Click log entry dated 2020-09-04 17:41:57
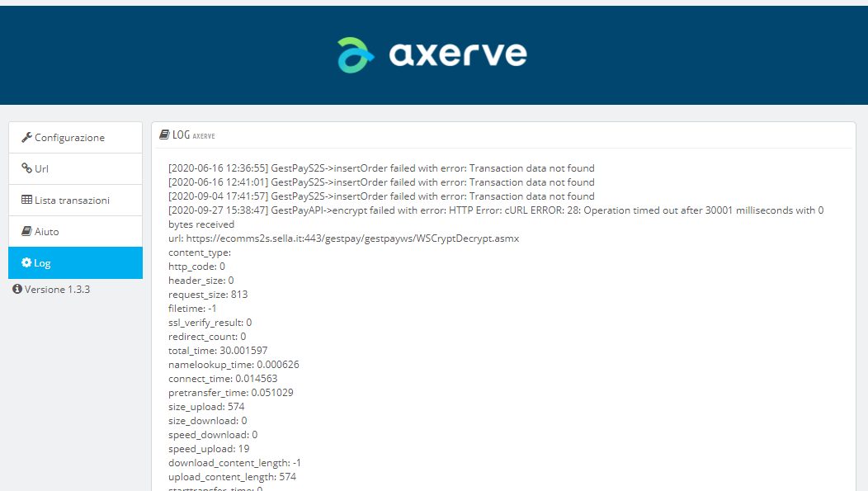Viewport: 868px width, 491px height. click(x=381, y=196)
